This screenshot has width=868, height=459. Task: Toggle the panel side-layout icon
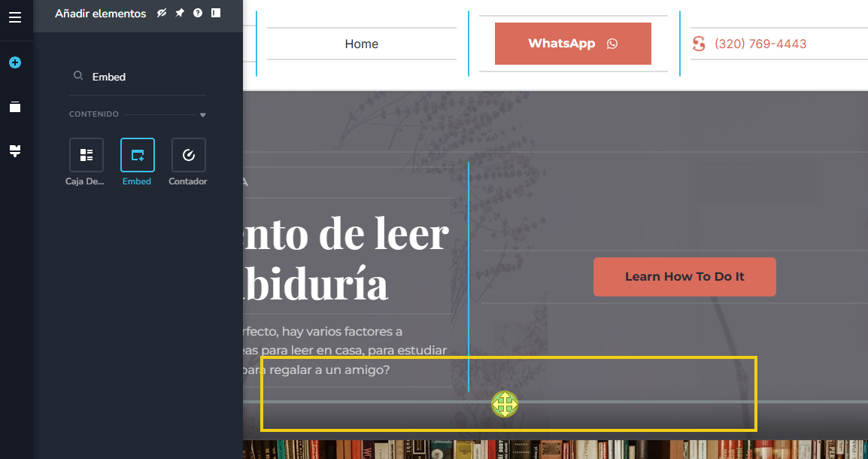[216, 13]
